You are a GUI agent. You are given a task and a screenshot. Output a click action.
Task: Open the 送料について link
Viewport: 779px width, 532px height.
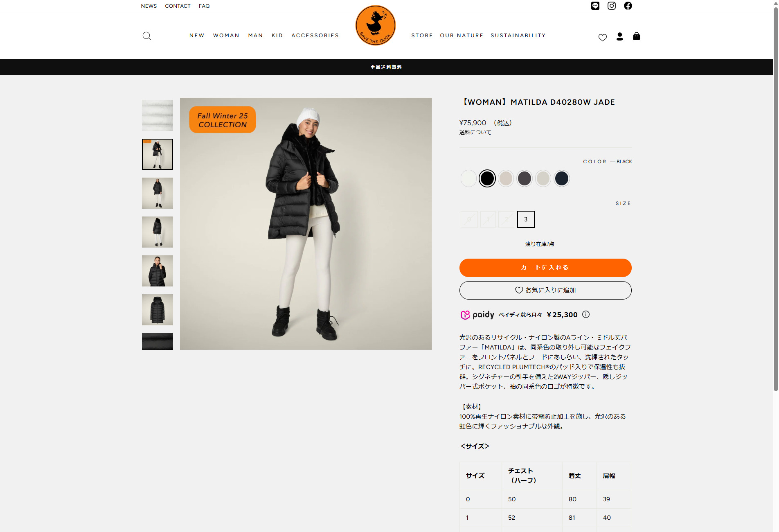click(475, 133)
